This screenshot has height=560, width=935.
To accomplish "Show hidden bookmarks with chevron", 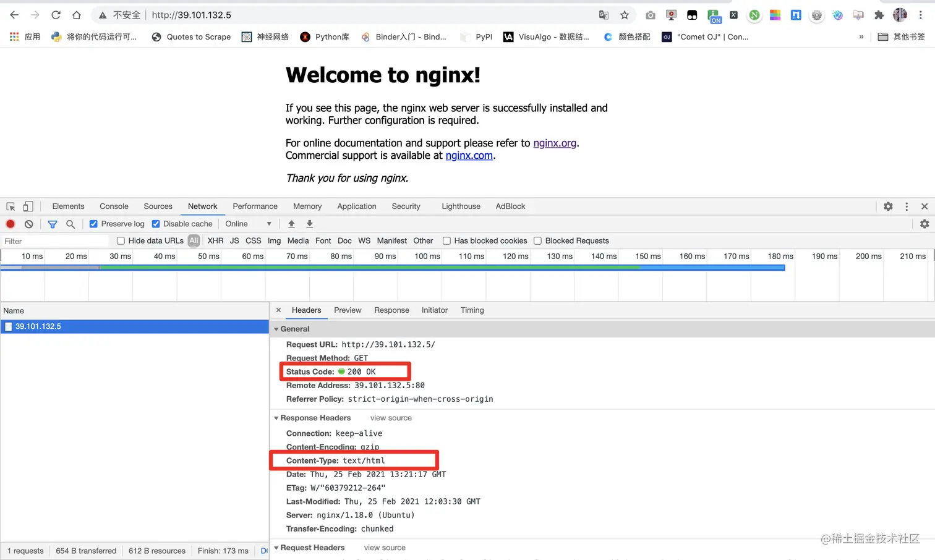I will [x=861, y=37].
